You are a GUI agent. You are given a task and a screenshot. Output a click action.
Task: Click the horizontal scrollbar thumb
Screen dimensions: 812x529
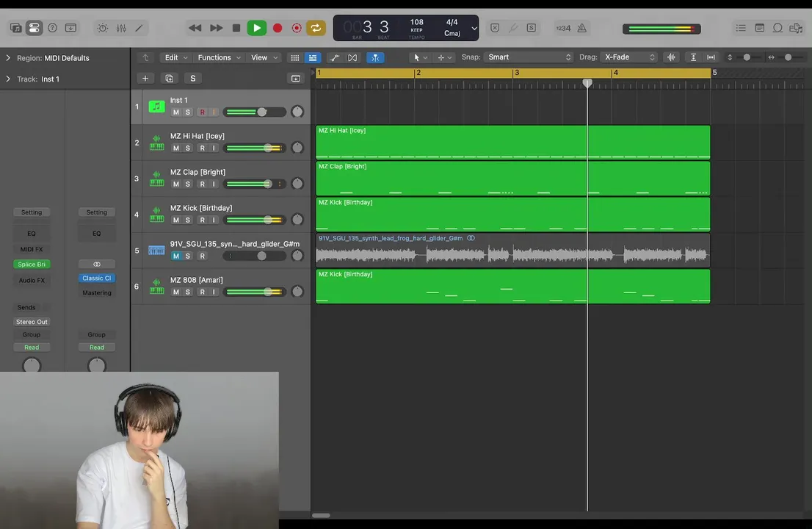coord(321,515)
